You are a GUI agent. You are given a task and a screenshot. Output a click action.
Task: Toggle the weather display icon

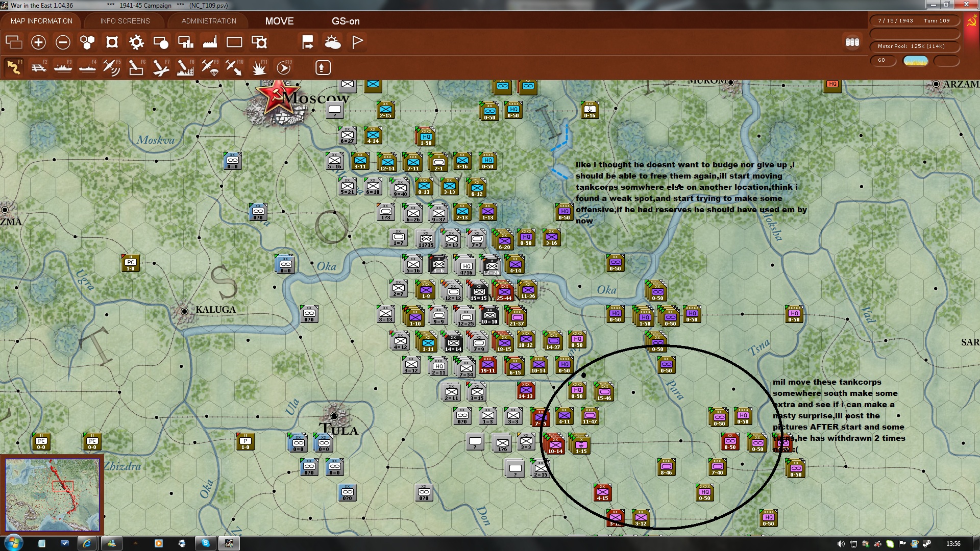[333, 42]
